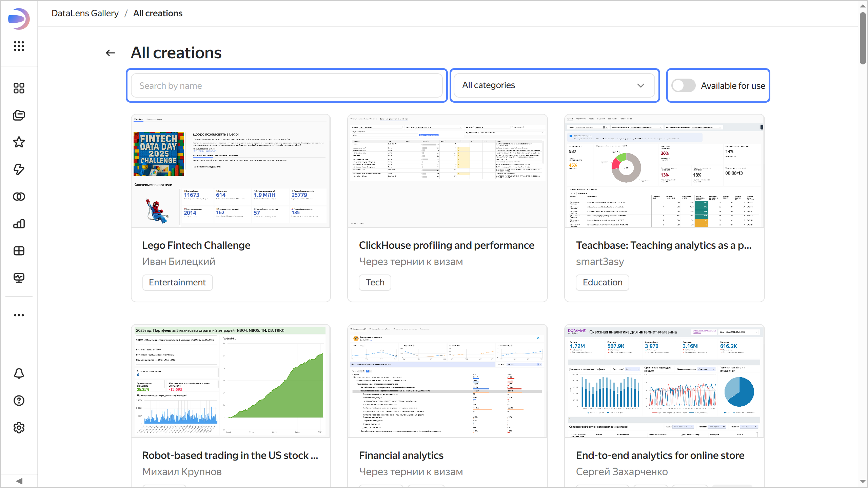Expand the All categories dropdown
This screenshot has height=488, width=868.
click(x=554, y=85)
